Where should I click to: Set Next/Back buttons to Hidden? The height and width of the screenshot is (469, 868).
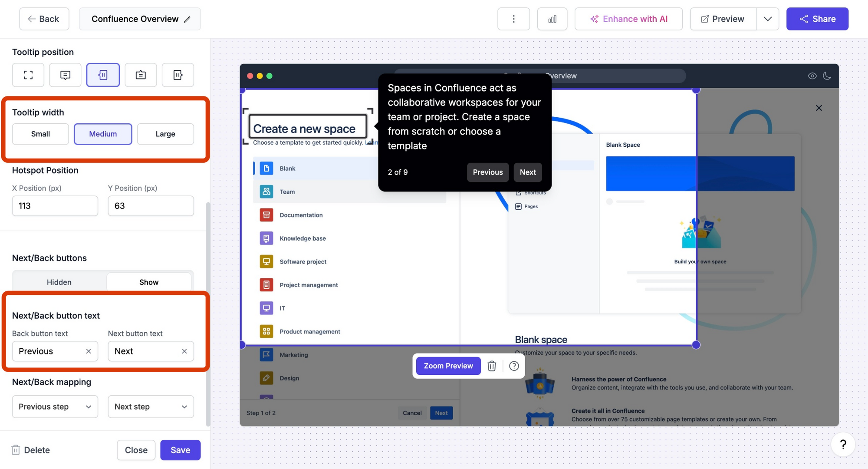click(x=59, y=282)
